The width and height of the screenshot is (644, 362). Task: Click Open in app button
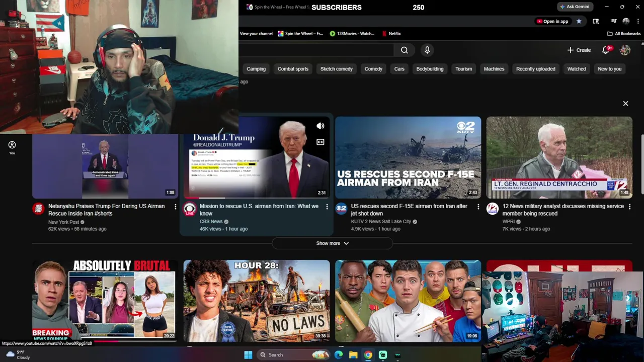[552, 21]
